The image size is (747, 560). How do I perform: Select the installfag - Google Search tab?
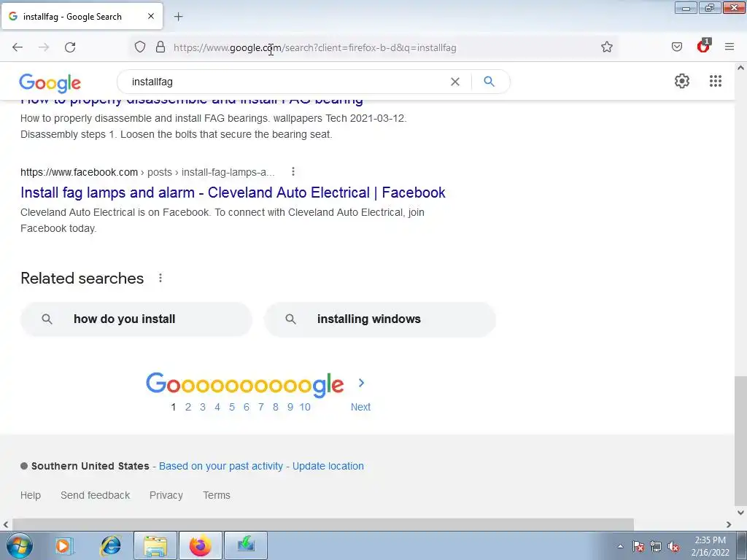tap(82, 16)
